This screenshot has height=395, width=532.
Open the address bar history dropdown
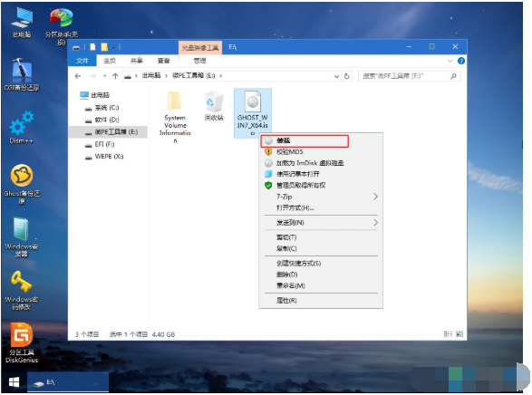(336, 76)
